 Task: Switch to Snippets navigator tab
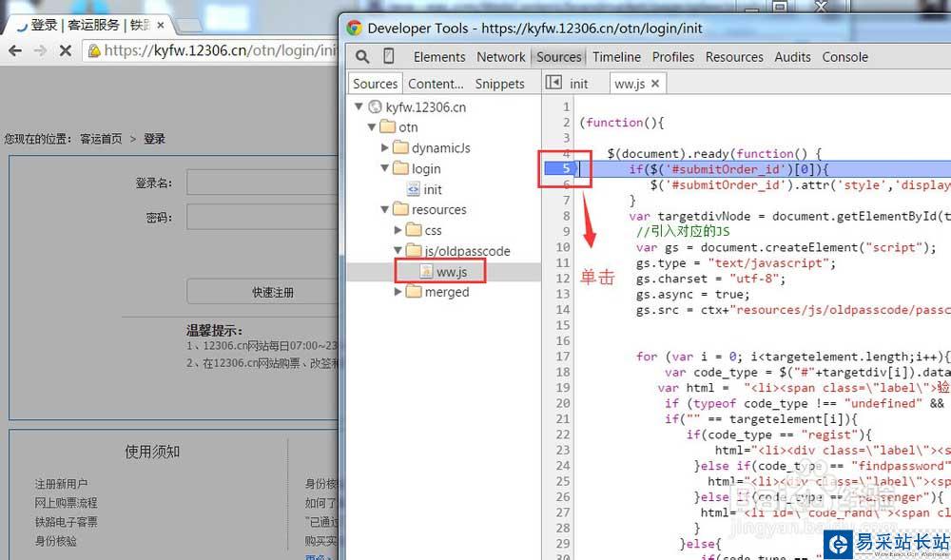500,84
